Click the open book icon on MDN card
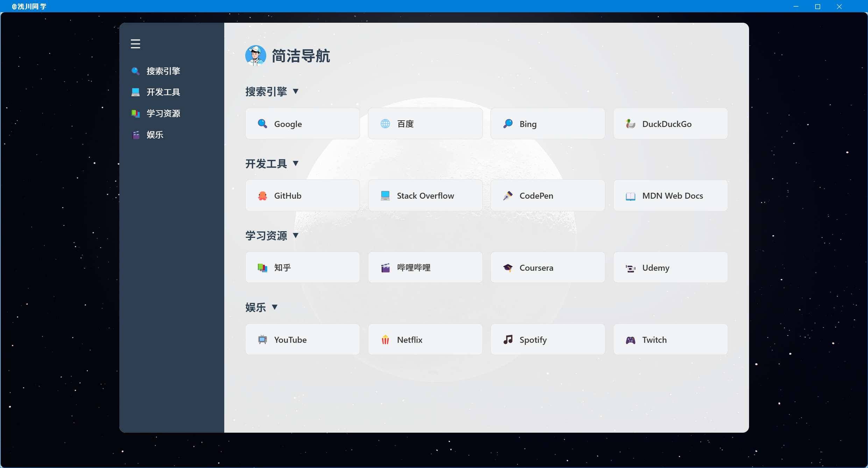The height and width of the screenshot is (468, 868). tap(630, 196)
